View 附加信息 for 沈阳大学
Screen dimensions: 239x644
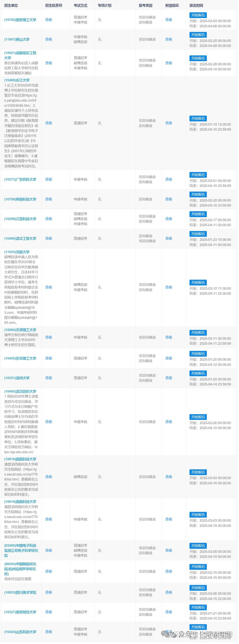pyautogui.click(x=169, y=287)
